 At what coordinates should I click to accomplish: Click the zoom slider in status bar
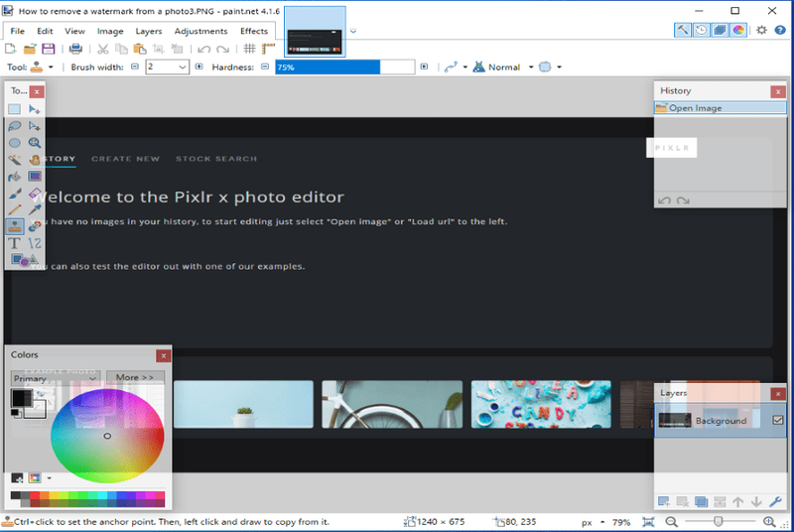coord(718,521)
